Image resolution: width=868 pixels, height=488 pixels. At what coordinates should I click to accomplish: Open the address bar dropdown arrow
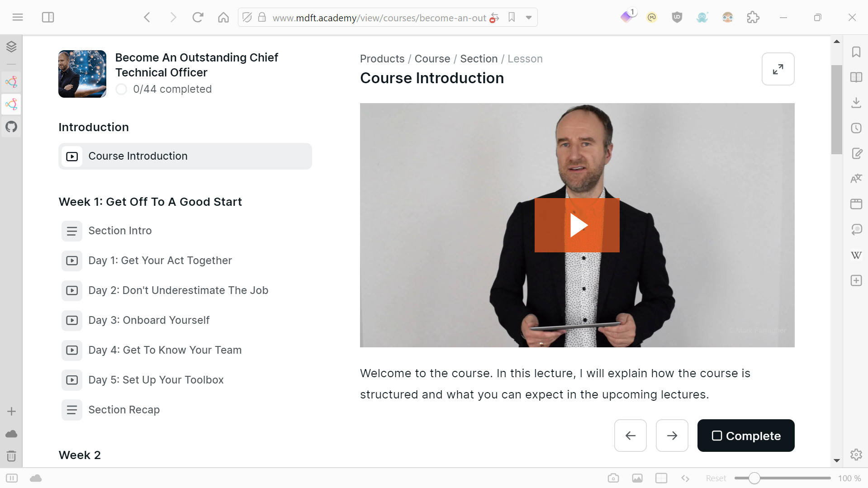coord(528,18)
